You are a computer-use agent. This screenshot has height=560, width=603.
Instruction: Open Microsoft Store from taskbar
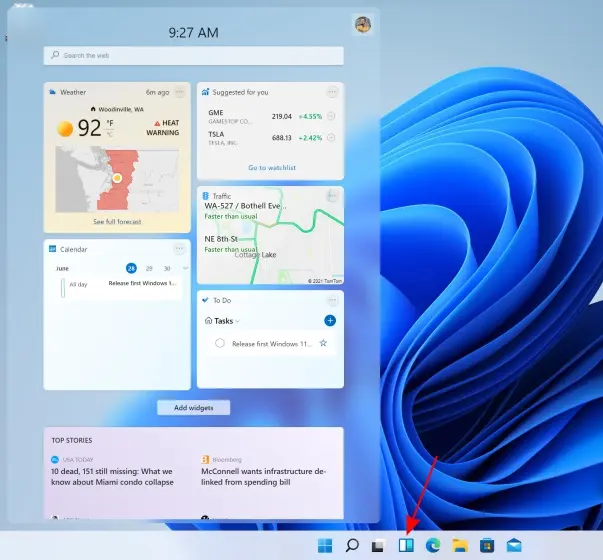487,545
